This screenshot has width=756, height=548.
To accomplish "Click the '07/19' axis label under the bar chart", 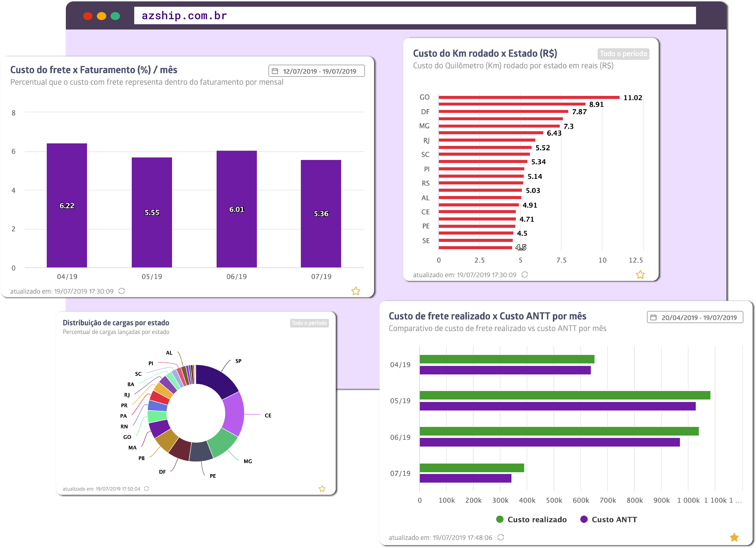I will click(321, 276).
